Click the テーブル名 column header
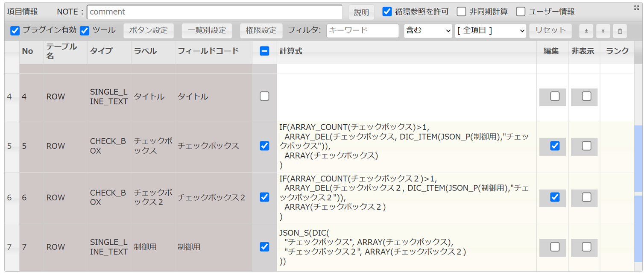The width and height of the screenshot is (644, 275). pos(65,52)
